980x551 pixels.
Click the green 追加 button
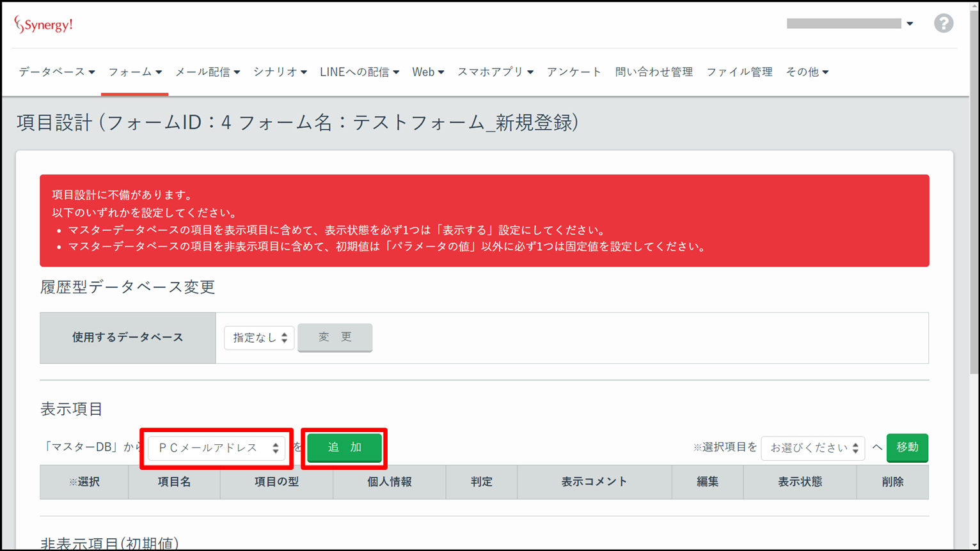[344, 447]
